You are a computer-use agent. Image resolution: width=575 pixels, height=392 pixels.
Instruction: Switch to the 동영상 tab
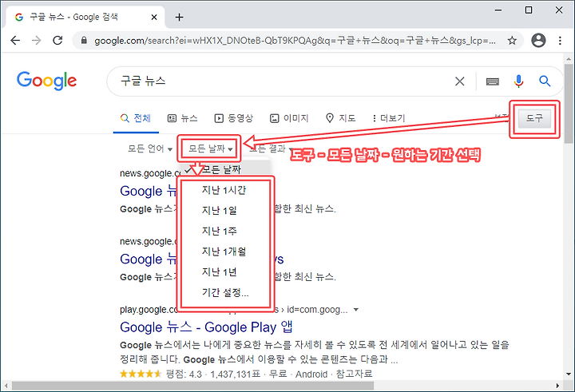point(233,118)
